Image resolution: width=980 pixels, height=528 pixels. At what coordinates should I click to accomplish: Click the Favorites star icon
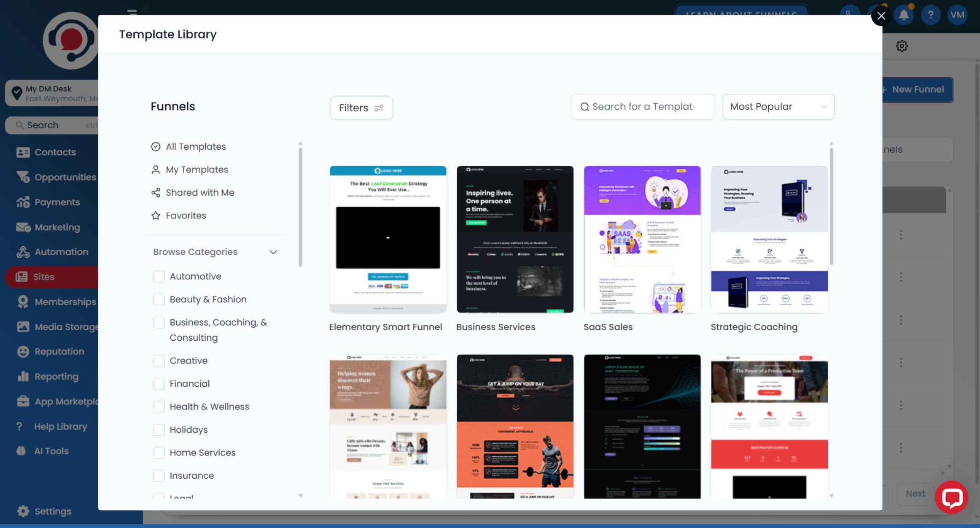156,216
